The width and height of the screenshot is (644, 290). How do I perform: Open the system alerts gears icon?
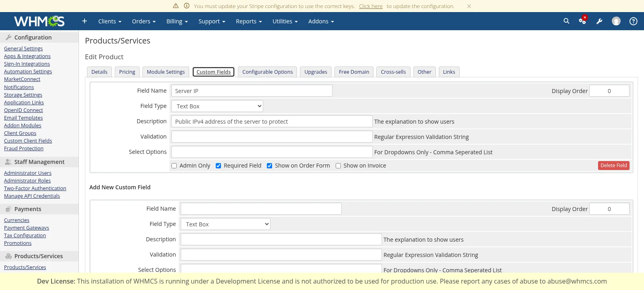(583, 21)
